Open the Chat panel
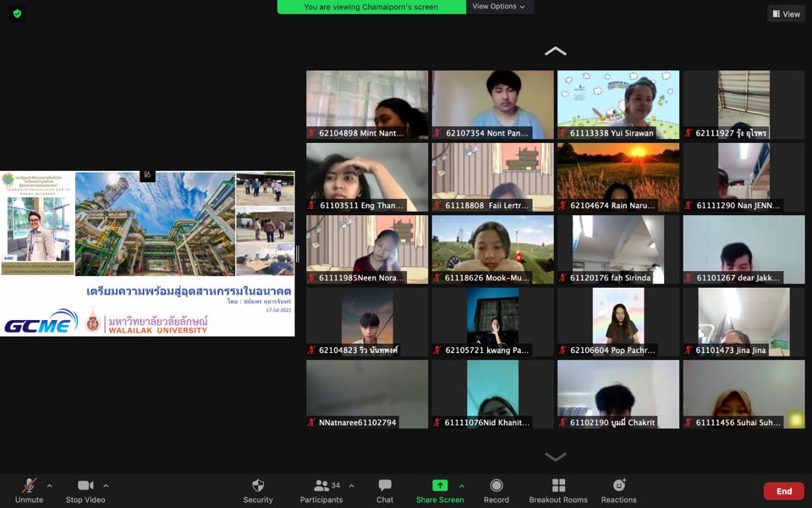Image resolution: width=812 pixels, height=508 pixels. [x=385, y=486]
